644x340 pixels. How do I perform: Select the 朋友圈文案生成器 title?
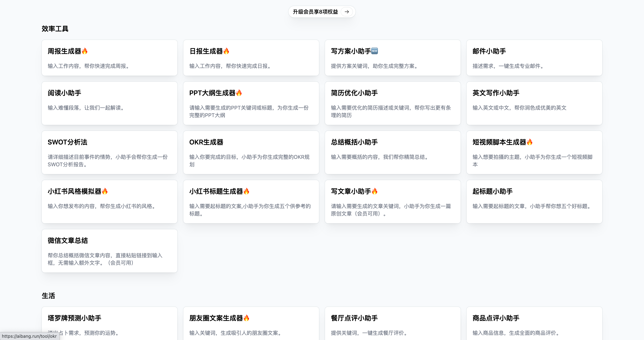pyautogui.click(x=216, y=318)
